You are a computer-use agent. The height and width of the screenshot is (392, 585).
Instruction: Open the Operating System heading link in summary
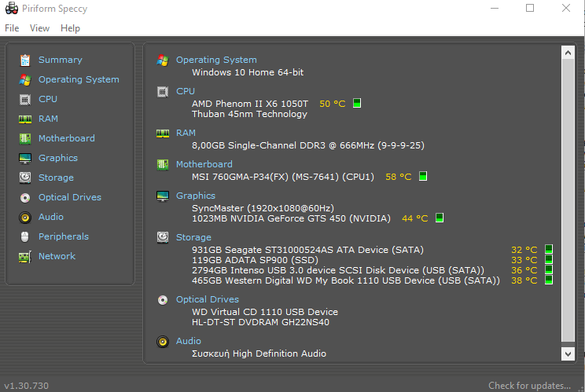[x=216, y=60]
